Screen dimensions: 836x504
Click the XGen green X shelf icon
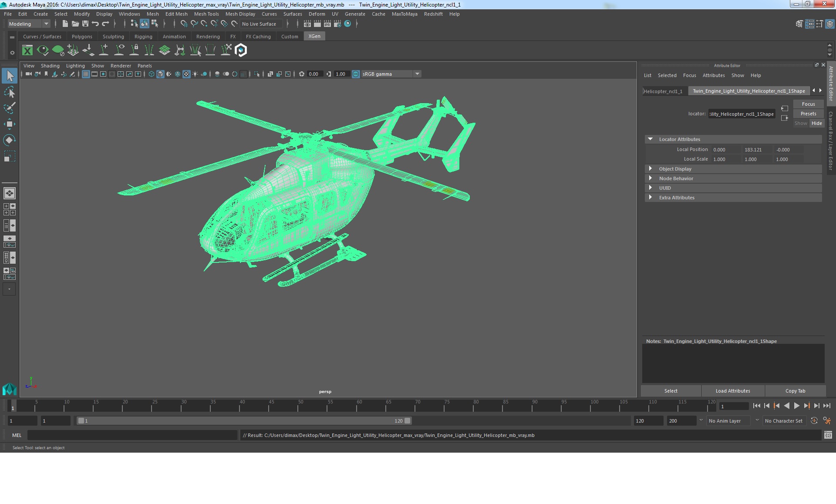[27, 50]
